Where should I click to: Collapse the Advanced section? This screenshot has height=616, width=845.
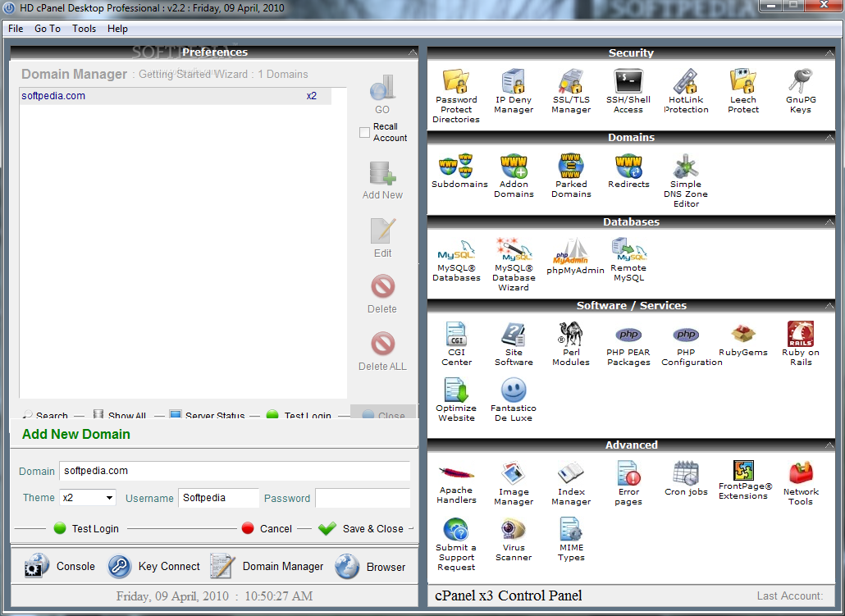(829, 445)
